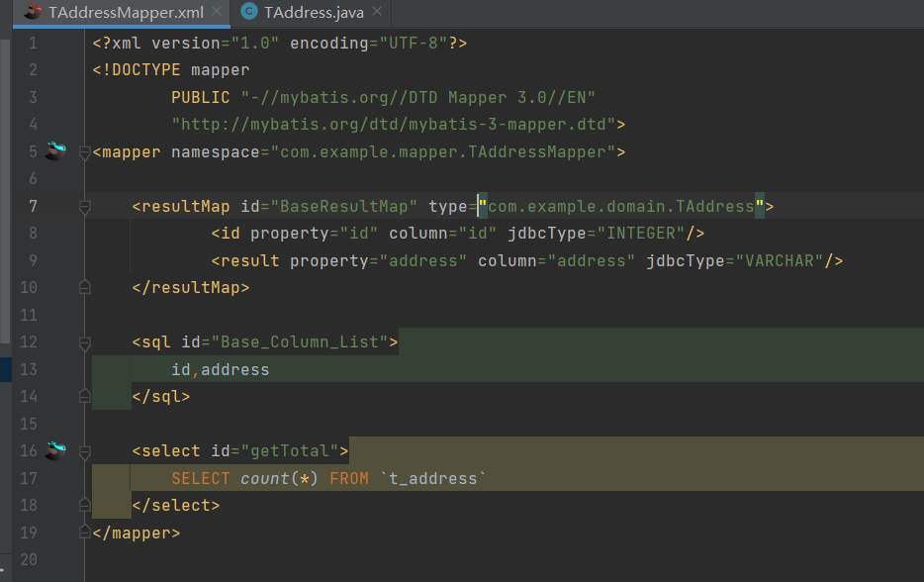Click the Java class icon on TAddress.java tab
The image size is (924, 582).
[x=249, y=11]
